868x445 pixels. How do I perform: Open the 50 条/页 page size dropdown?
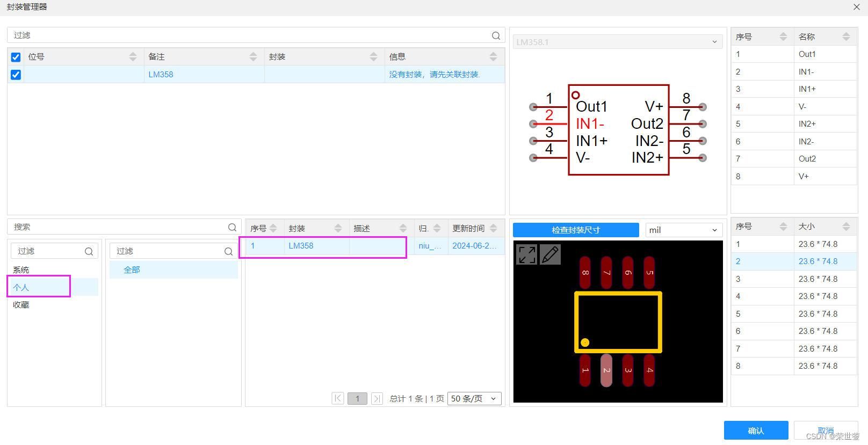tap(474, 398)
